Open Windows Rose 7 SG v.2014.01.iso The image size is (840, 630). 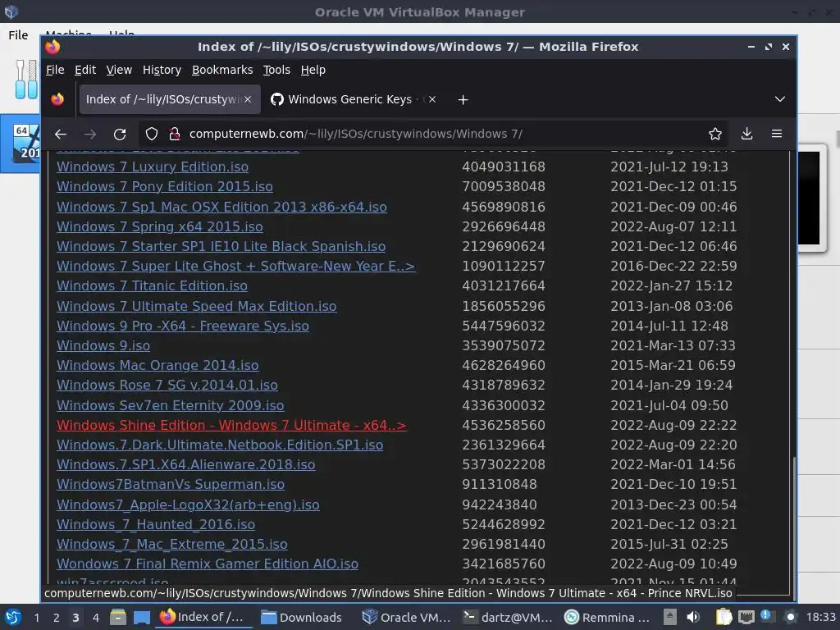tap(167, 386)
